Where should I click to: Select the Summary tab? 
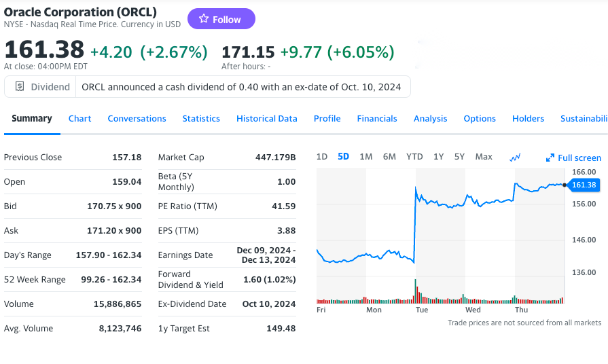32,119
